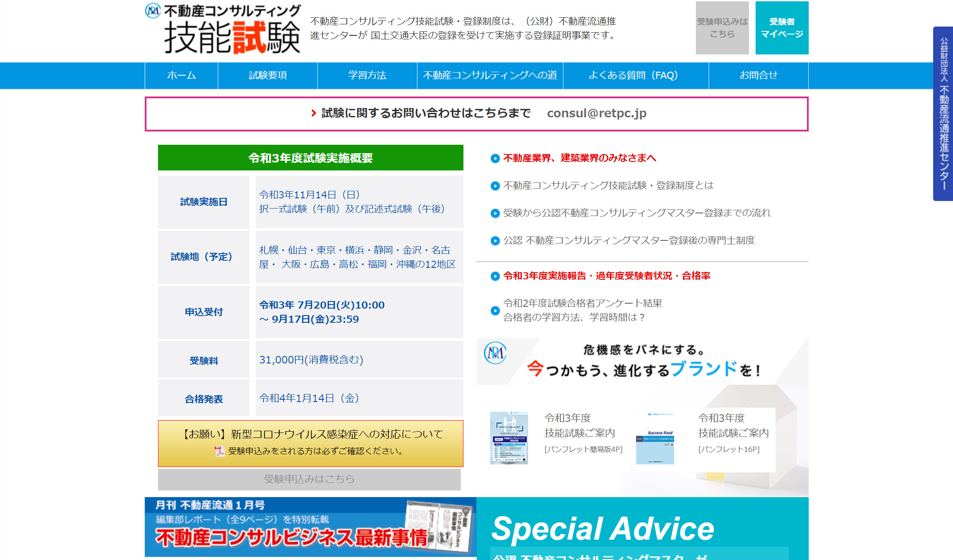953x560 pixels.
Task: Click the blue arrow beside アンケート結果 entry
Action: pyautogui.click(x=494, y=310)
